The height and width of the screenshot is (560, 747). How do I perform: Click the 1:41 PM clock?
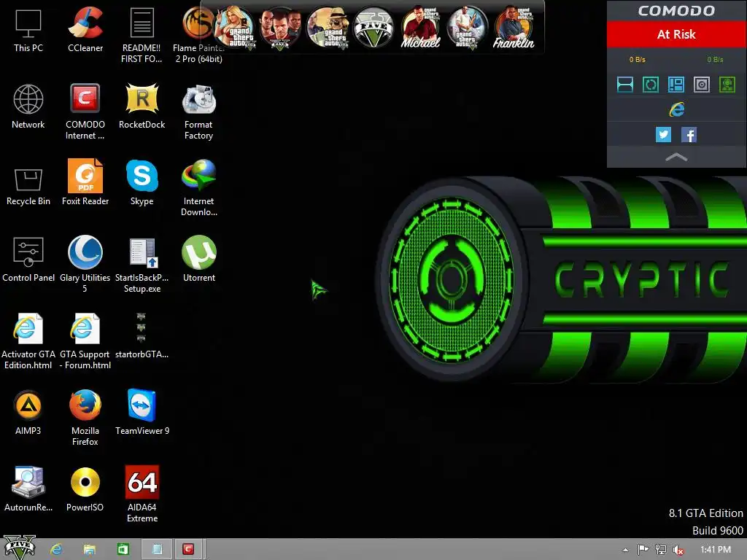tap(716, 550)
